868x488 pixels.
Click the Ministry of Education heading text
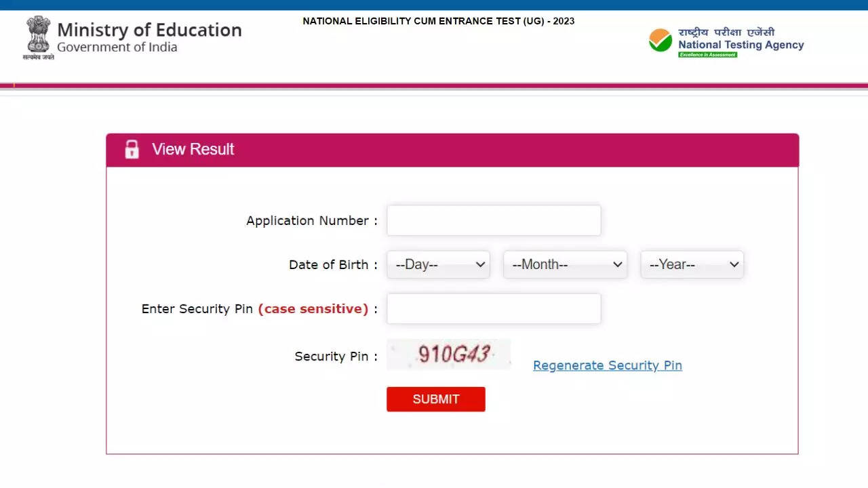click(149, 30)
